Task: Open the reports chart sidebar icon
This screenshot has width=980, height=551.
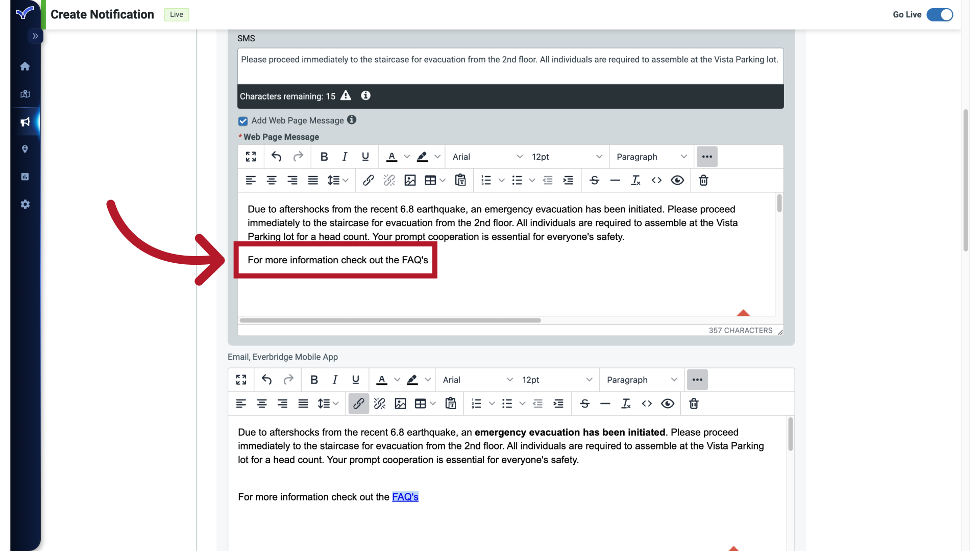Action: click(25, 177)
